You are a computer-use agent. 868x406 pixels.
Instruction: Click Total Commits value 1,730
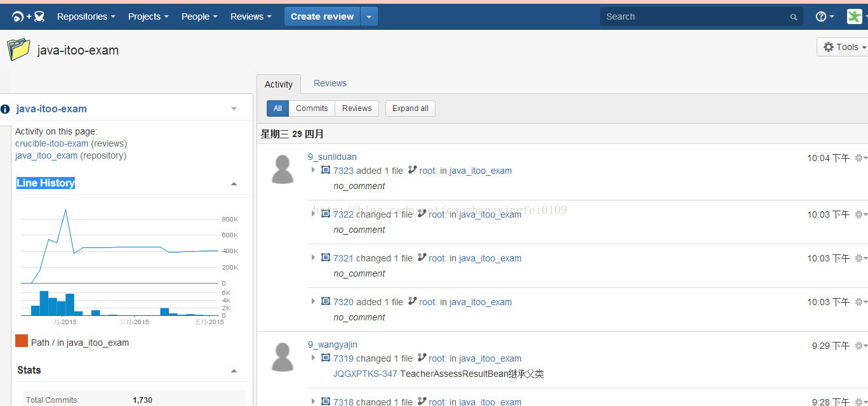(142, 400)
